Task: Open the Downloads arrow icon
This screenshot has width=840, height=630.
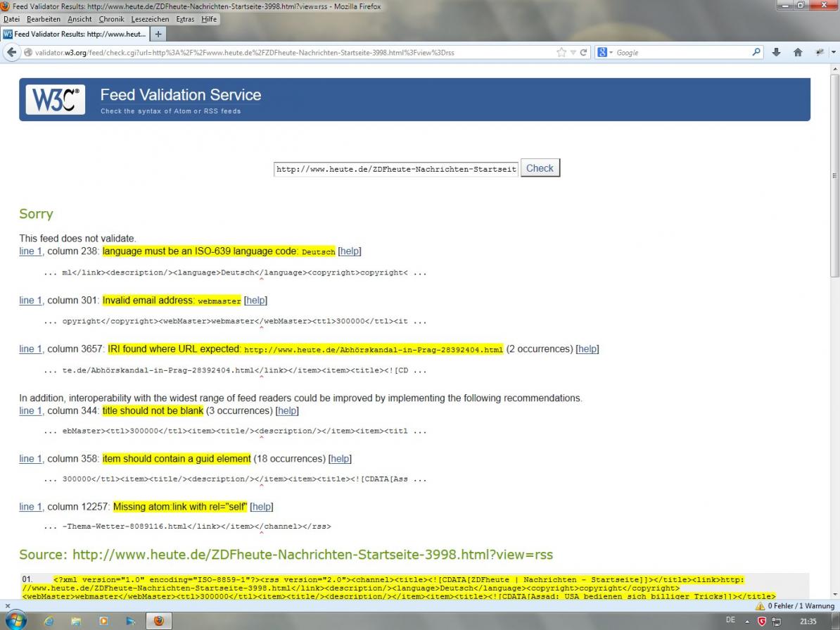Action: click(777, 53)
